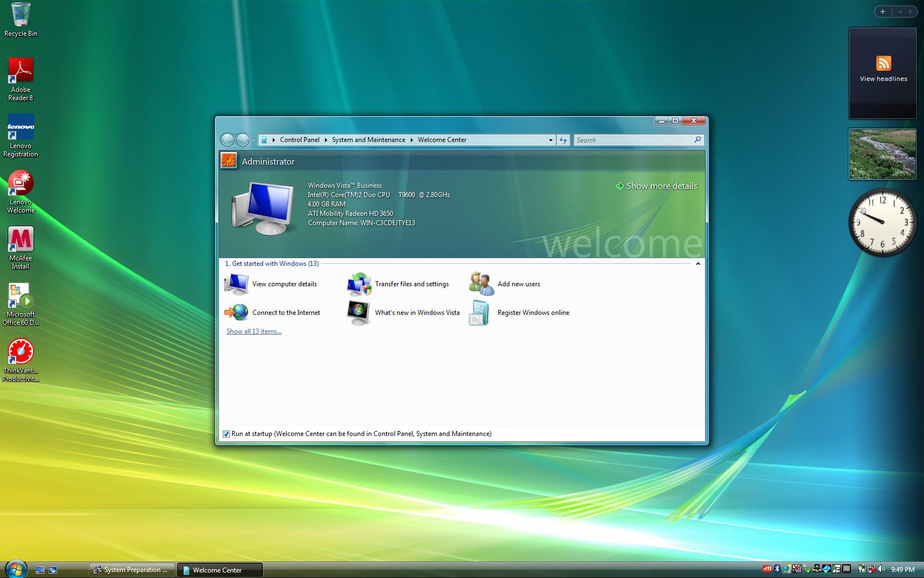Uncheck the Run at startup checkbox
924x578 pixels.
pyautogui.click(x=226, y=434)
